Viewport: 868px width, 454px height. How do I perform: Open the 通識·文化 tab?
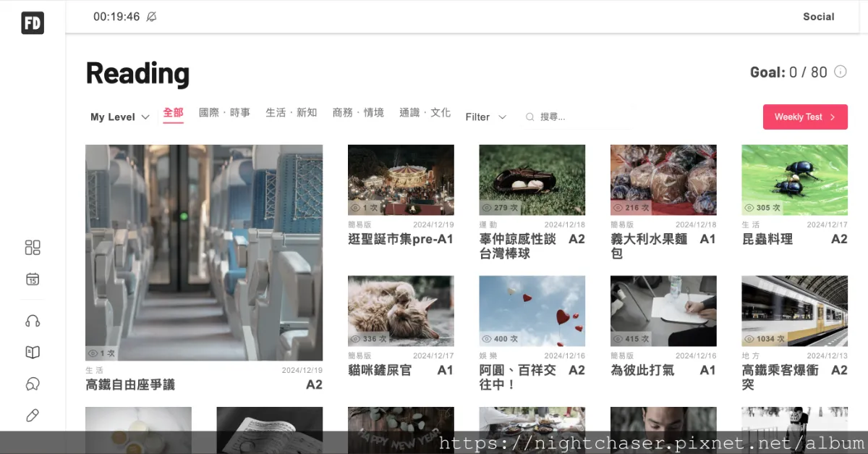coord(425,113)
